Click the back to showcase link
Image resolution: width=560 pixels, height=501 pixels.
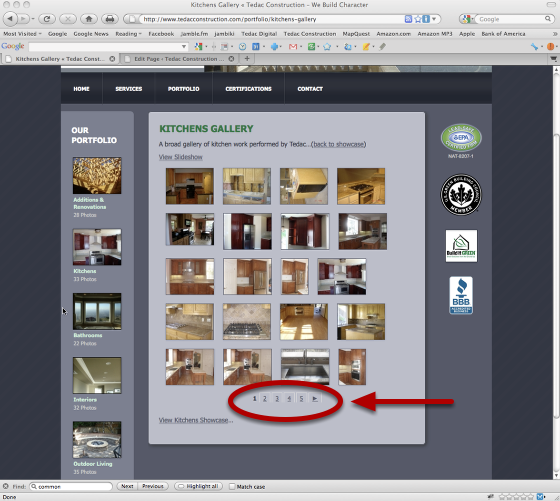[339, 144]
